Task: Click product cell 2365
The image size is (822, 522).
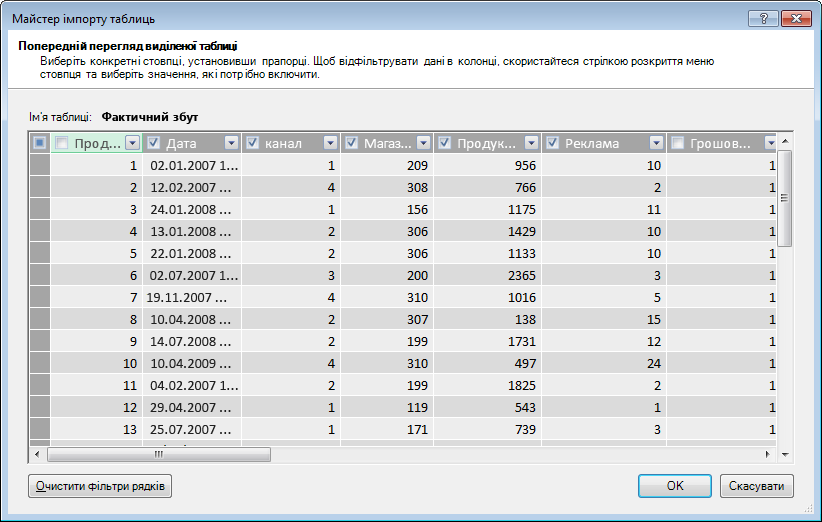Action: point(488,275)
